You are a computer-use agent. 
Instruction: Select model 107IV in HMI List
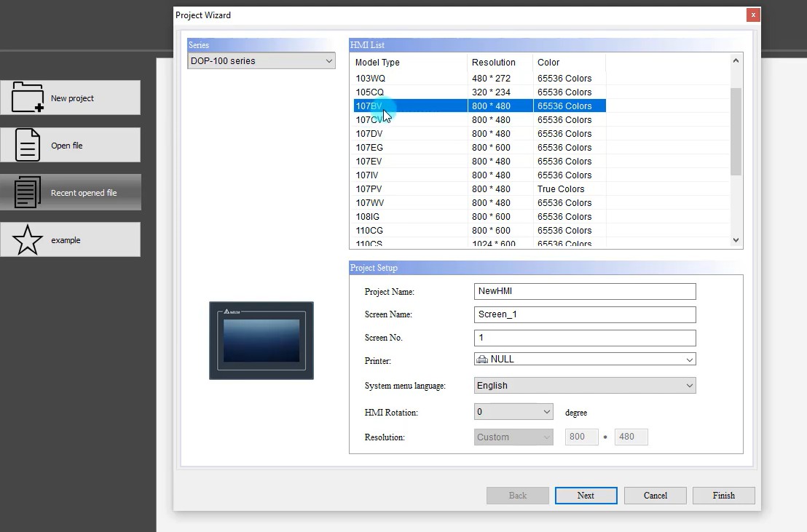point(480,175)
